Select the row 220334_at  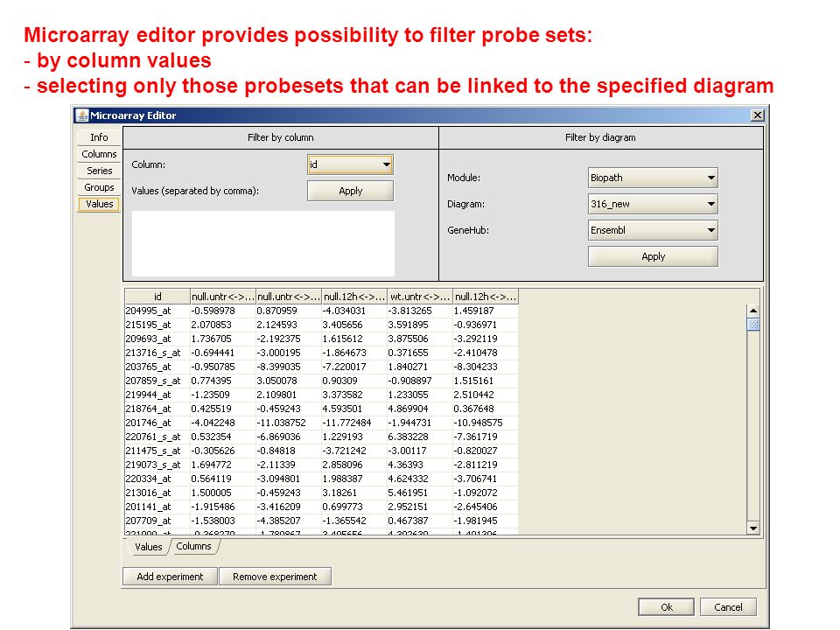(x=321, y=479)
